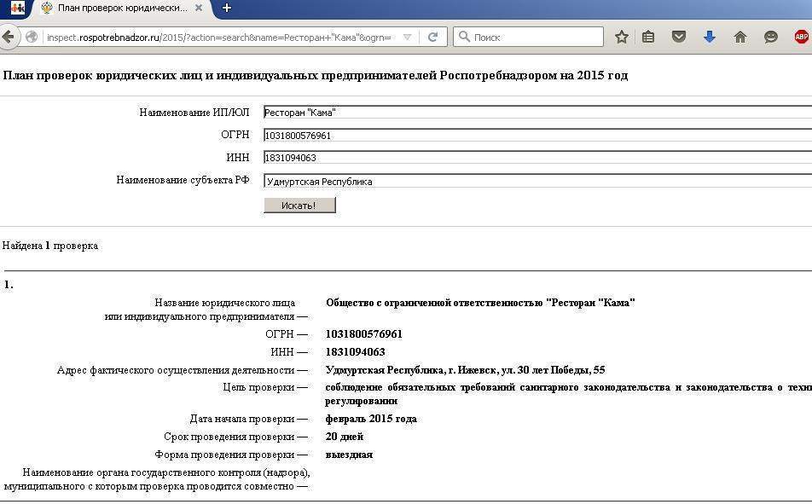Click the inspection start date 'февраль 2015 года'
The width and height of the screenshot is (812, 504).
(x=371, y=419)
